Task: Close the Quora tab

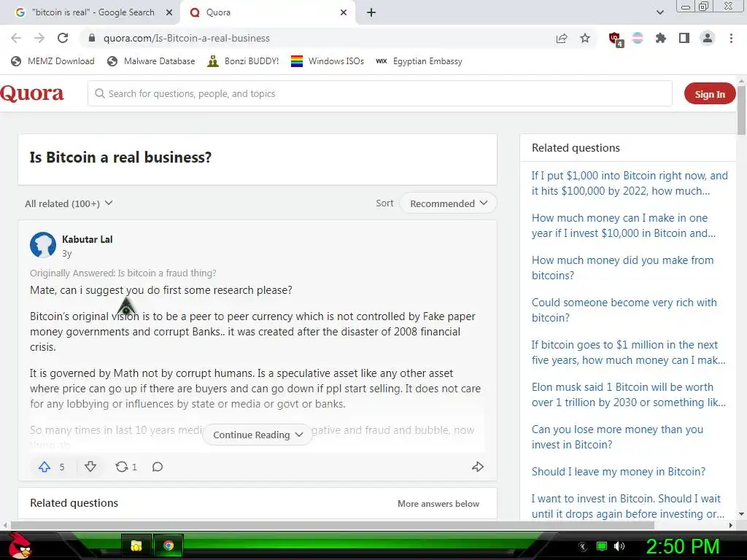Action: pyautogui.click(x=344, y=12)
